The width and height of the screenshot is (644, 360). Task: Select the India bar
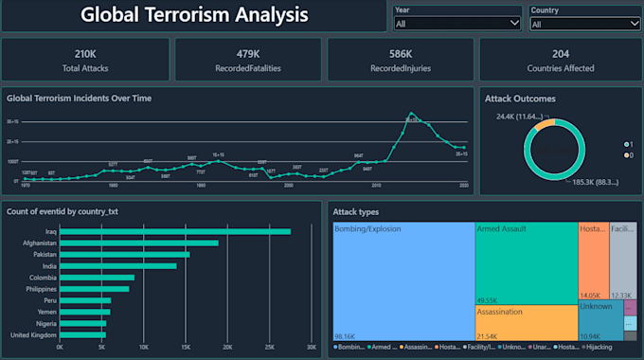click(118, 266)
